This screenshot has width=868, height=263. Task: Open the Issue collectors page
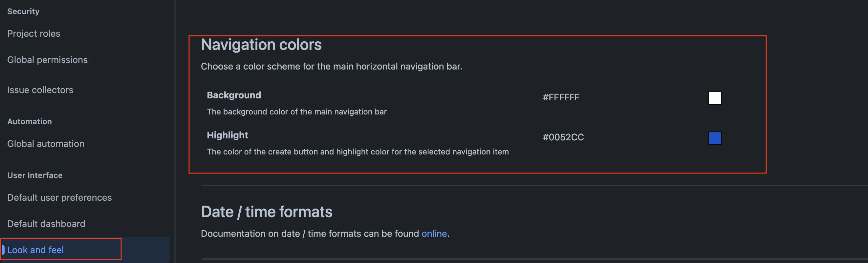[x=40, y=90]
